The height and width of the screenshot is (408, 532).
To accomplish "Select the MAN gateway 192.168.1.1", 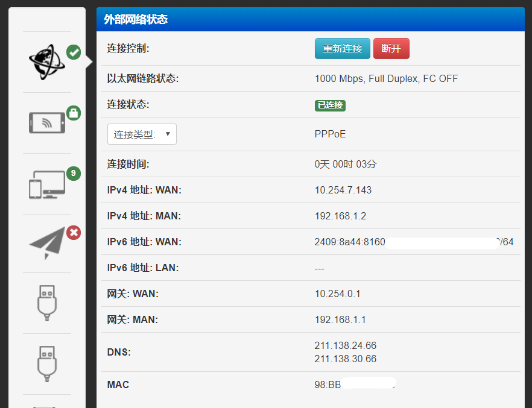I will (x=340, y=320).
